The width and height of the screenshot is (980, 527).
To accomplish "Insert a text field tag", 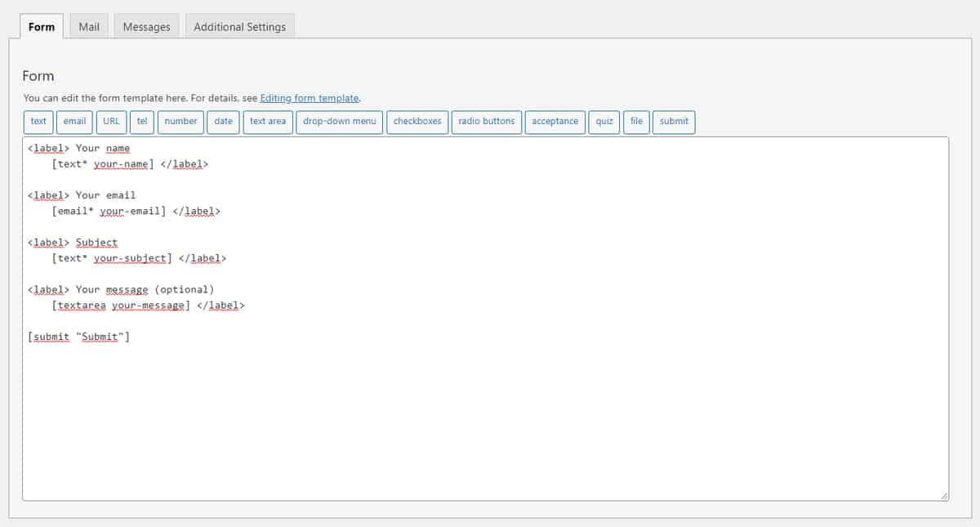I will point(38,122).
